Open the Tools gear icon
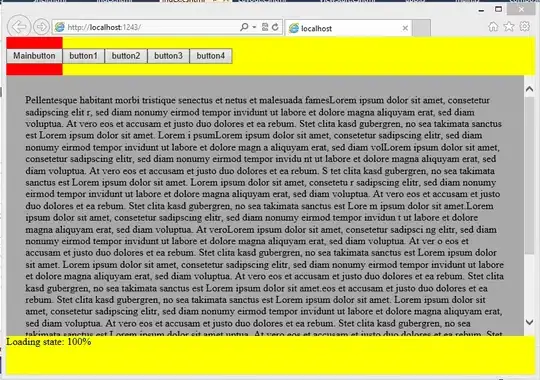 point(525,26)
